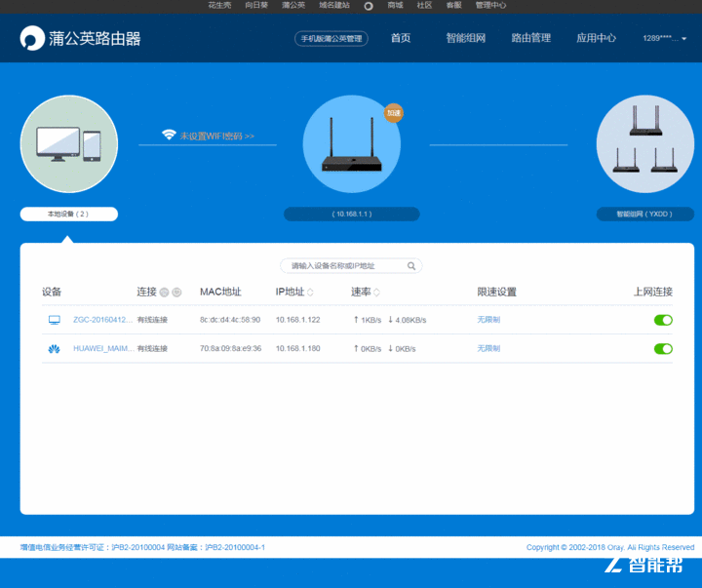This screenshot has width=702, height=588.
Task: Click 上网连接 column header
Action: coord(653,292)
